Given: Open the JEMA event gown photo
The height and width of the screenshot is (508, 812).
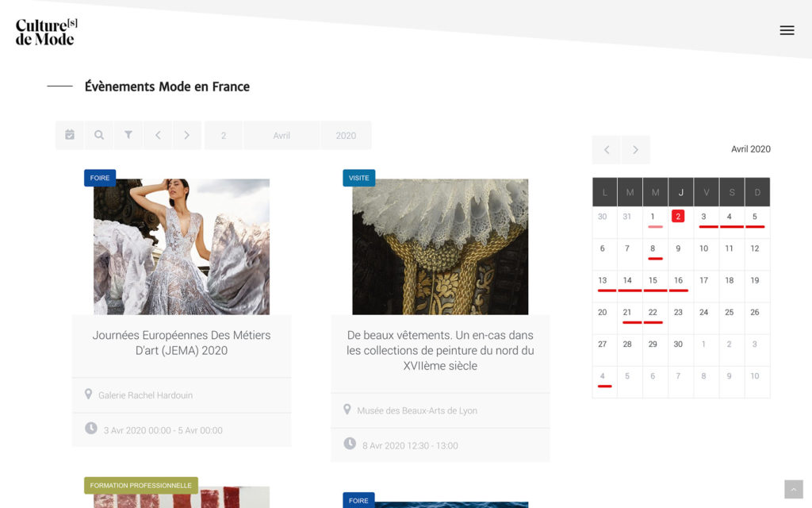Looking at the screenshot, I should [182, 247].
